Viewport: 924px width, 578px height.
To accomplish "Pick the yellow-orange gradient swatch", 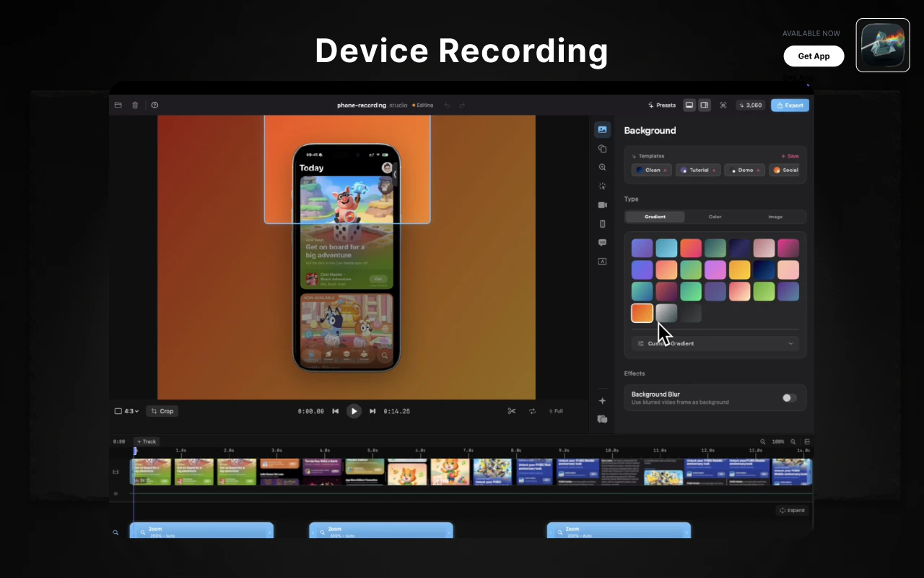I will (x=740, y=269).
